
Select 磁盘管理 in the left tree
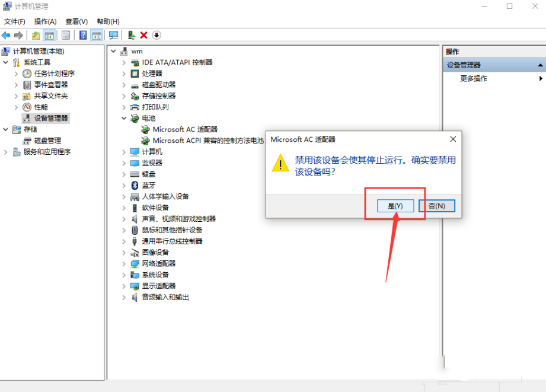(47, 141)
